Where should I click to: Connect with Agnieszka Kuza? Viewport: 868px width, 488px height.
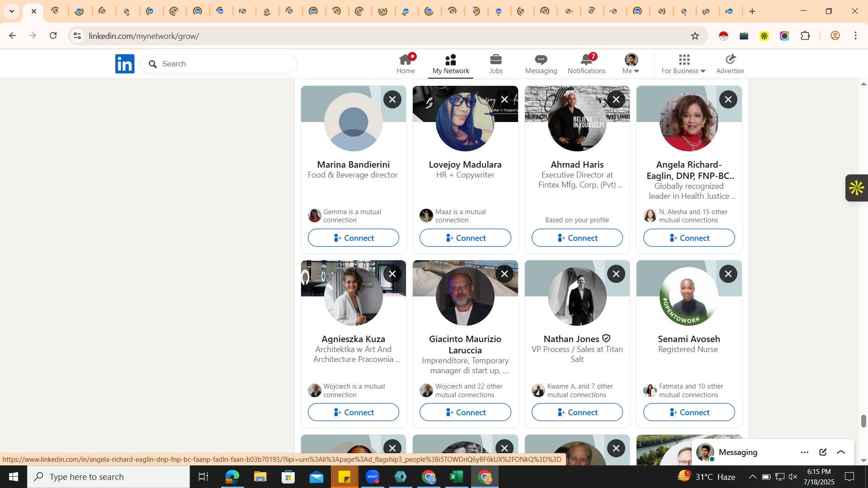354,412
